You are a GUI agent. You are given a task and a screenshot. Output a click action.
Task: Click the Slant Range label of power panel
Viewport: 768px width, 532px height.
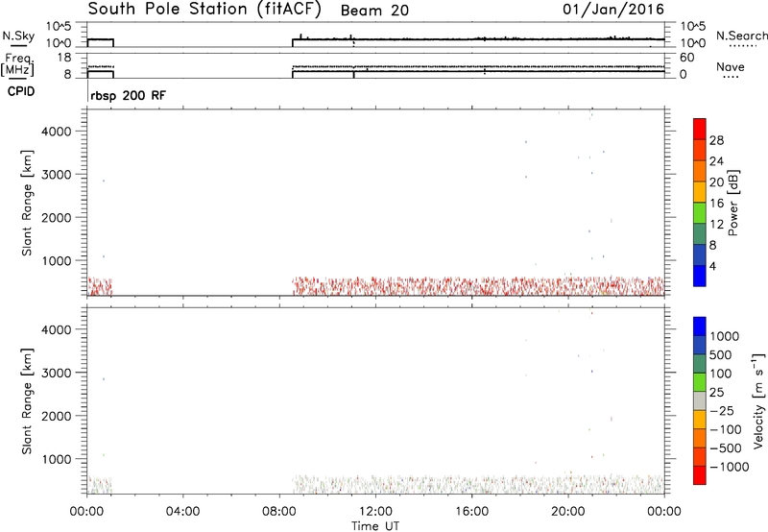[x=27, y=203]
